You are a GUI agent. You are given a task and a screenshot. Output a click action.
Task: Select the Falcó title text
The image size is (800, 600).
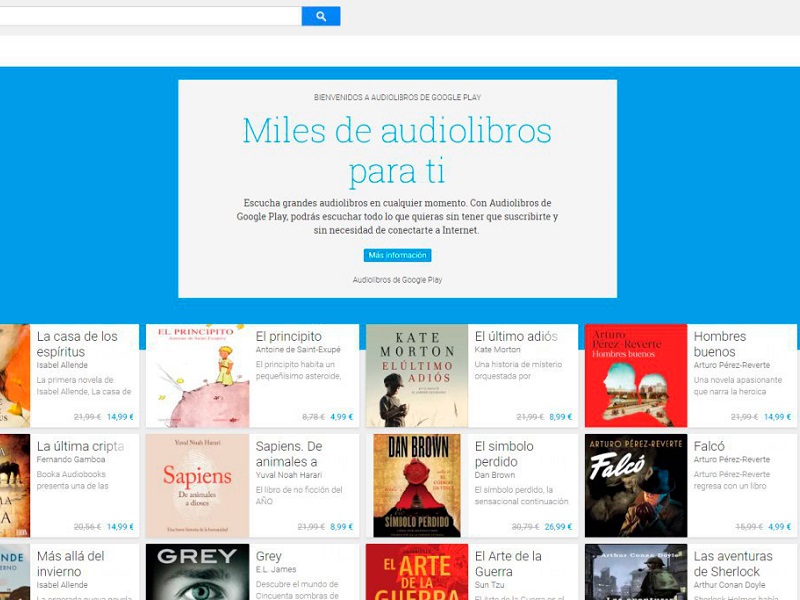click(x=709, y=446)
